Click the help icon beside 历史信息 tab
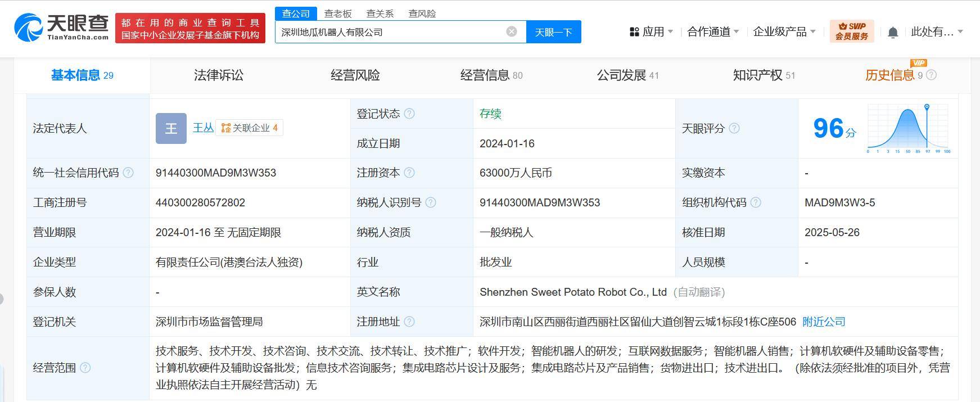The height and width of the screenshot is (402, 980). click(931, 75)
